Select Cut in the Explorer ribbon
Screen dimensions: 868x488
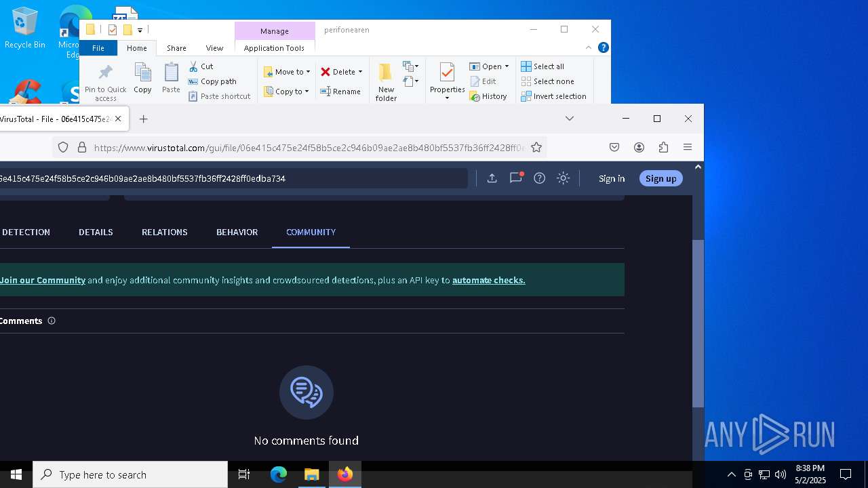pyautogui.click(x=201, y=66)
